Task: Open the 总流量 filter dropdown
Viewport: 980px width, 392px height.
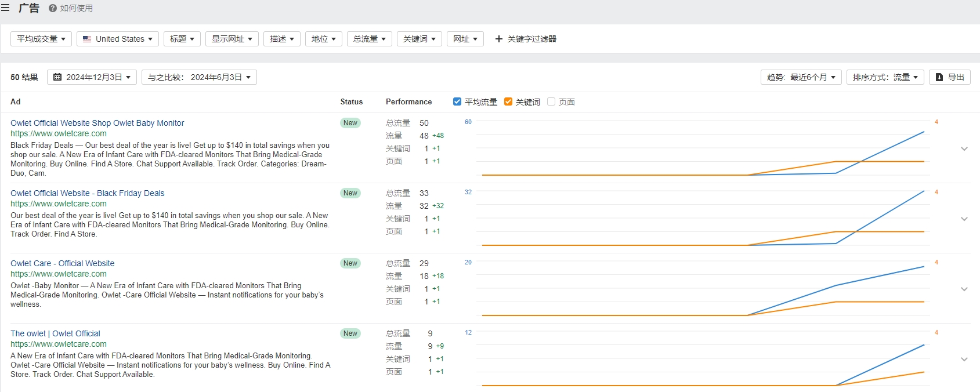Action: [370, 39]
